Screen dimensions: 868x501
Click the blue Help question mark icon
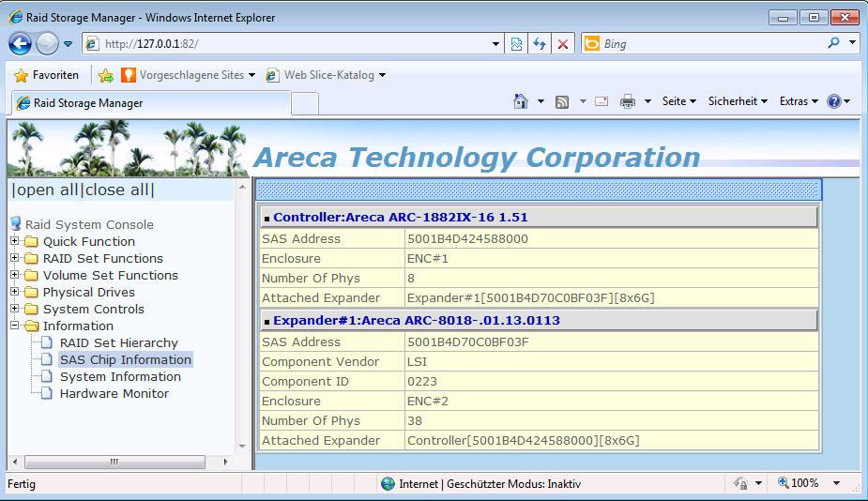pos(833,101)
